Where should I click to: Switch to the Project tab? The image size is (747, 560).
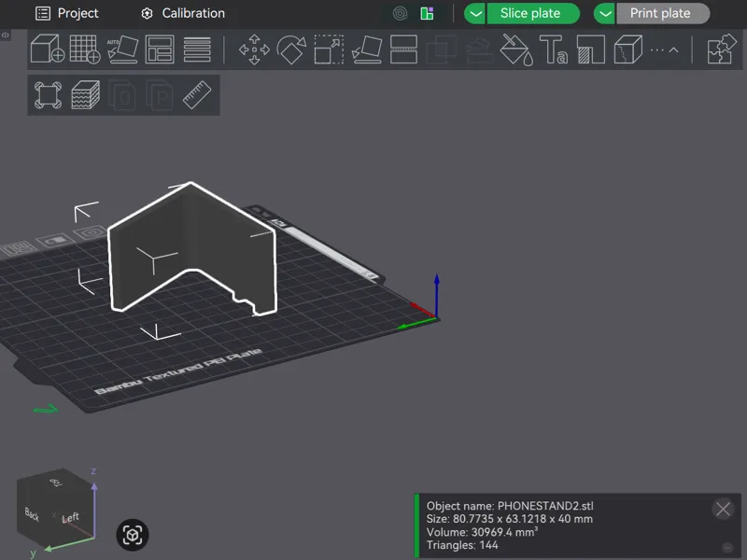tap(67, 13)
